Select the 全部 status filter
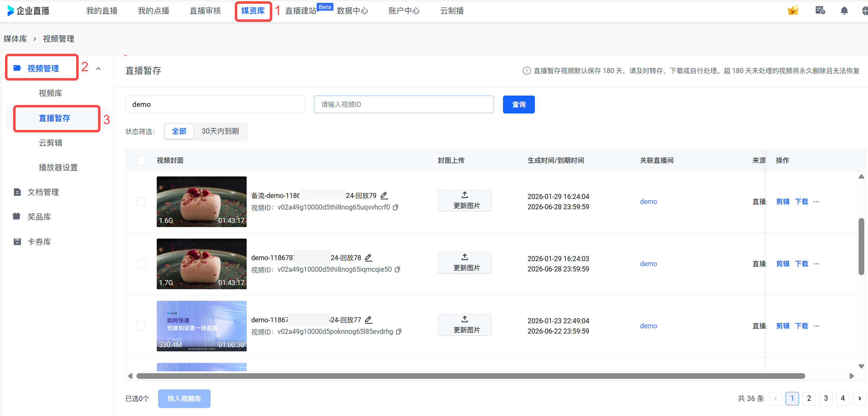This screenshot has width=868, height=416. pos(179,131)
